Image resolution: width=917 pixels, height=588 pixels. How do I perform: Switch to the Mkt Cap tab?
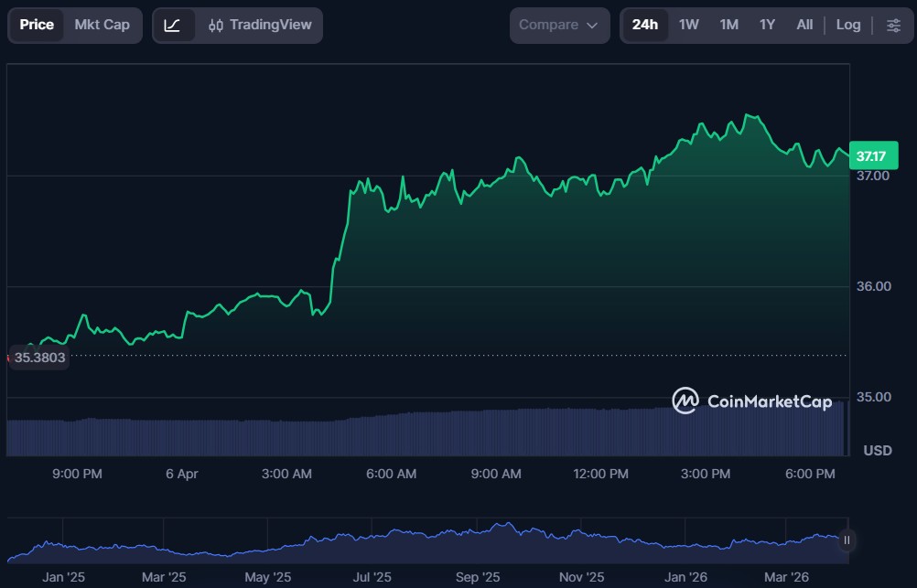[102, 26]
